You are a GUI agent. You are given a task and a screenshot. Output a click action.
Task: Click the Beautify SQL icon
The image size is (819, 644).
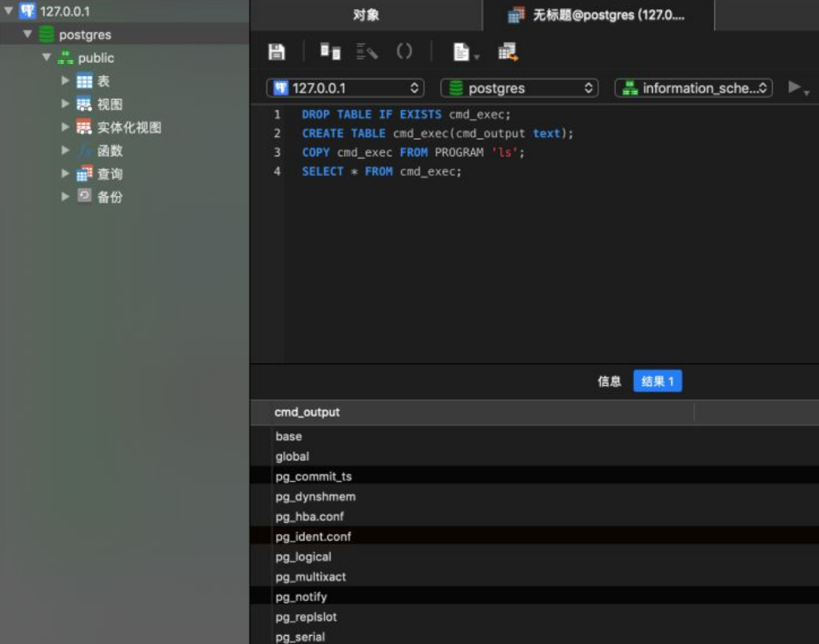(x=367, y=52)
